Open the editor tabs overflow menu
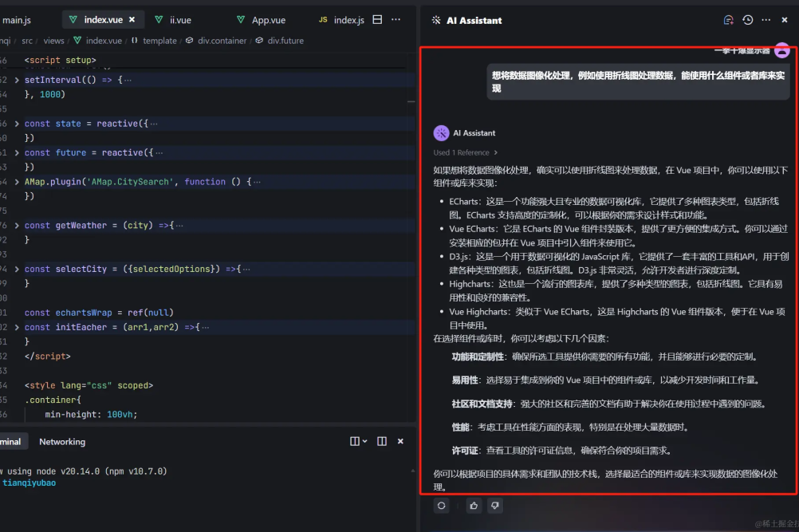 tap(397, 20)
